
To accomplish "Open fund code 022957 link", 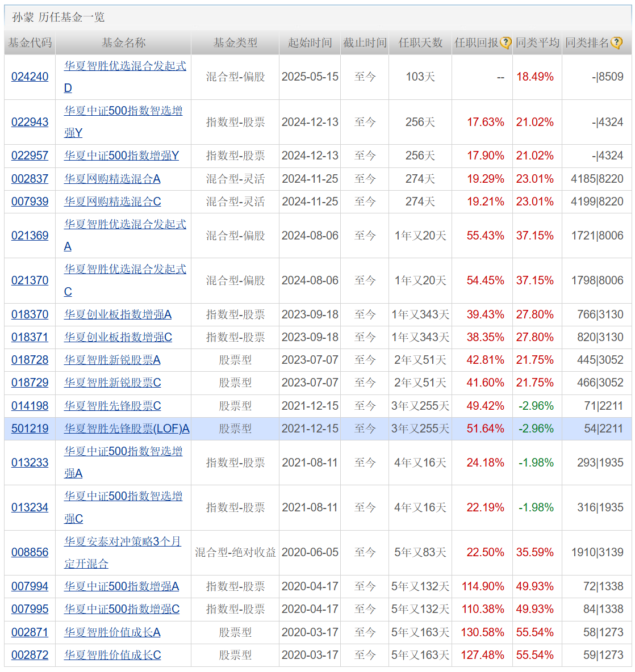I will click(x=30, y=156).
